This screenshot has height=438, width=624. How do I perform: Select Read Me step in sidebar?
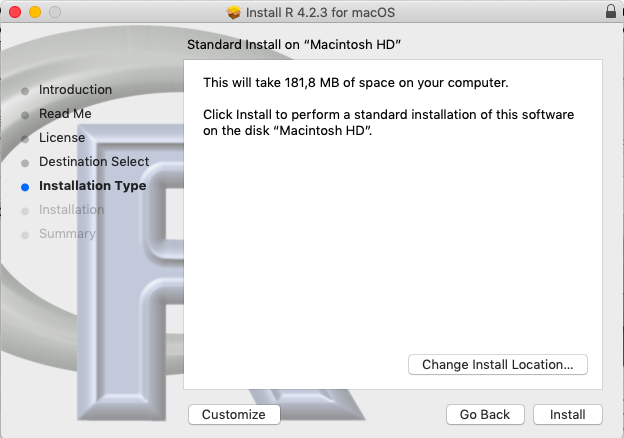65,113
